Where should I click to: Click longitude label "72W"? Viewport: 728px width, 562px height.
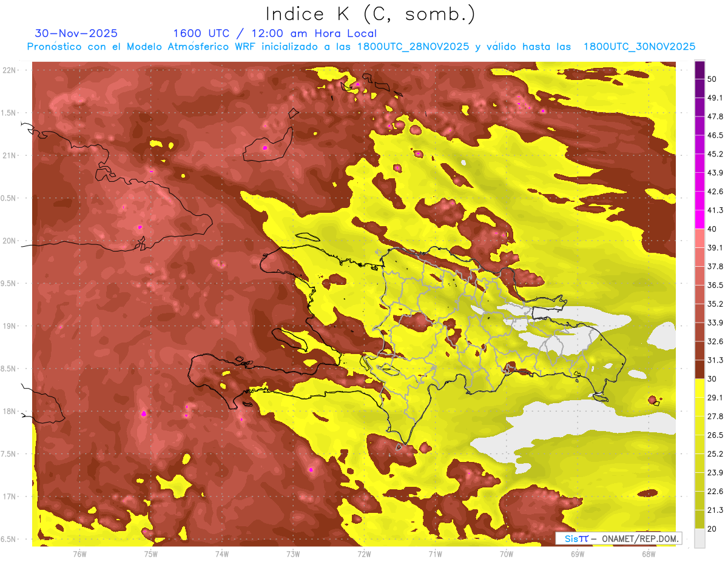click(364, 554)
